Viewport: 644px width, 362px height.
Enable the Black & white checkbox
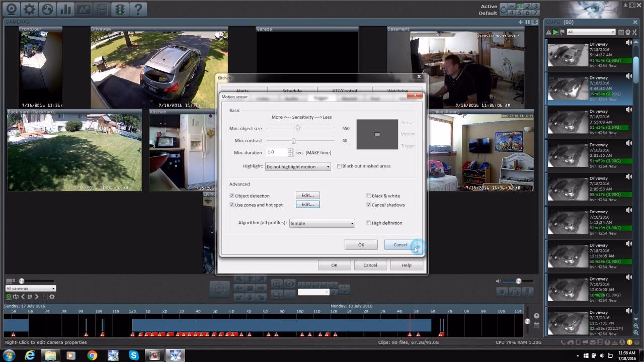click(369, 196)
